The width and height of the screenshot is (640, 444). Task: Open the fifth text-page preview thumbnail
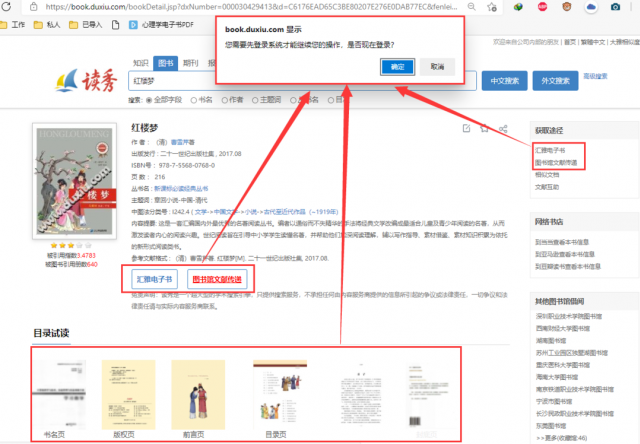pyautogui.click(x=362, y=395)
